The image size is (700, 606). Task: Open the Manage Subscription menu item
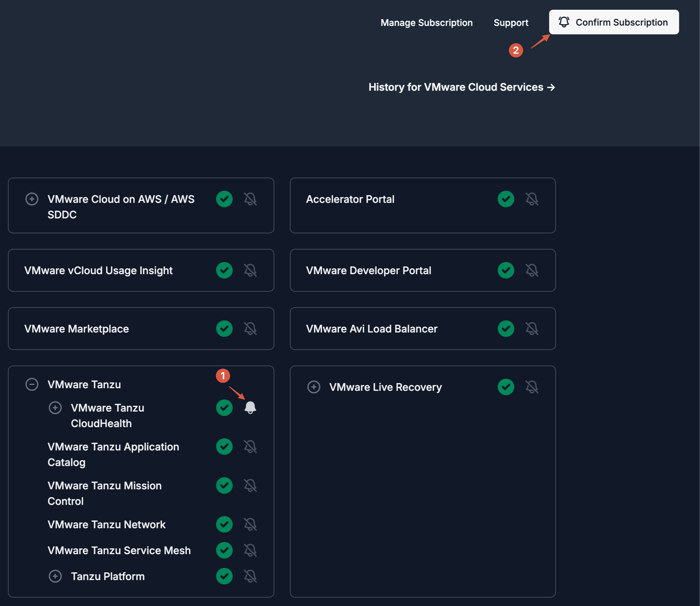point(426,23)
